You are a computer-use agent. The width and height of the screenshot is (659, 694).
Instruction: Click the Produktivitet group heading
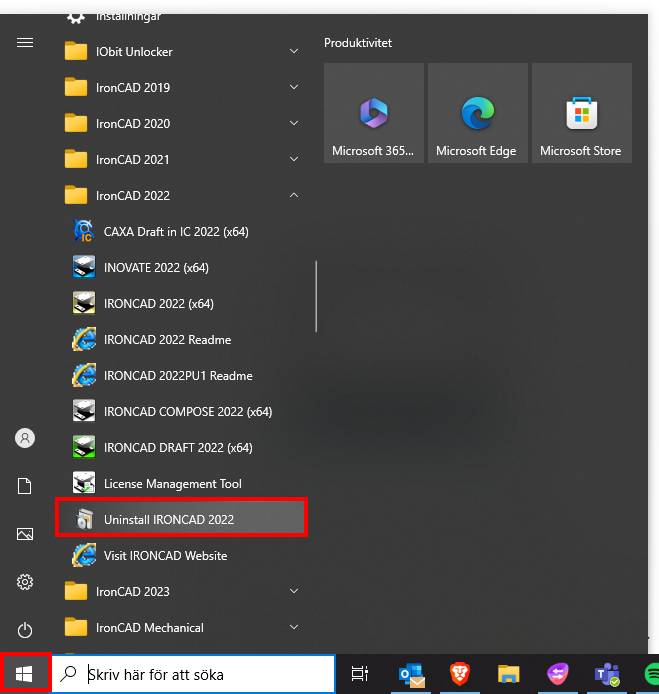click(358, 43)
